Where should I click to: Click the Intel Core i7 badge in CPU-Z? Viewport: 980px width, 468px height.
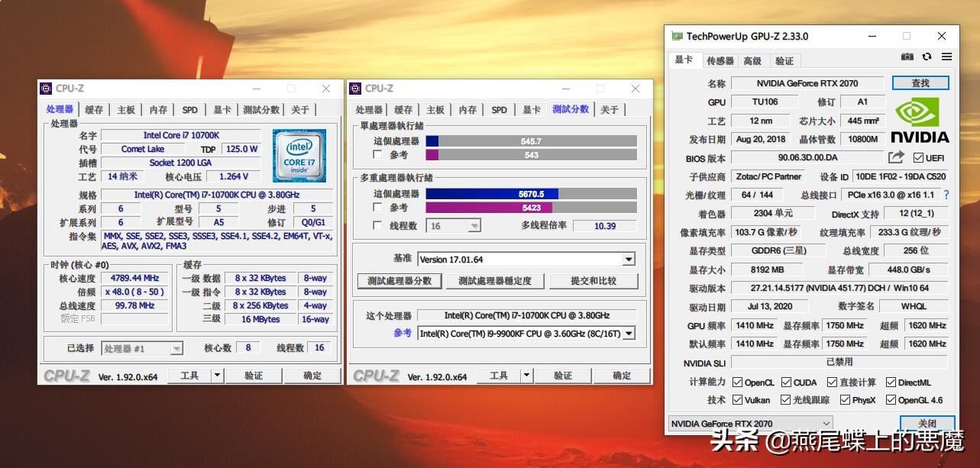pos(299,157)
